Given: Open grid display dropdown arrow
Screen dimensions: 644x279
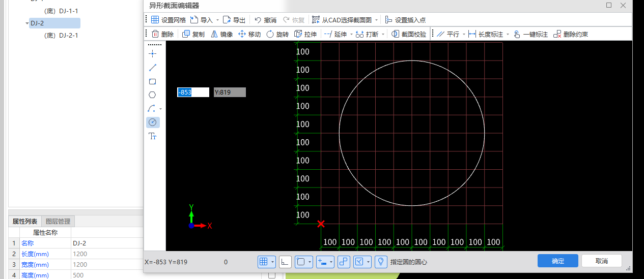Looking at the screenshot, I should pos(273,262).
